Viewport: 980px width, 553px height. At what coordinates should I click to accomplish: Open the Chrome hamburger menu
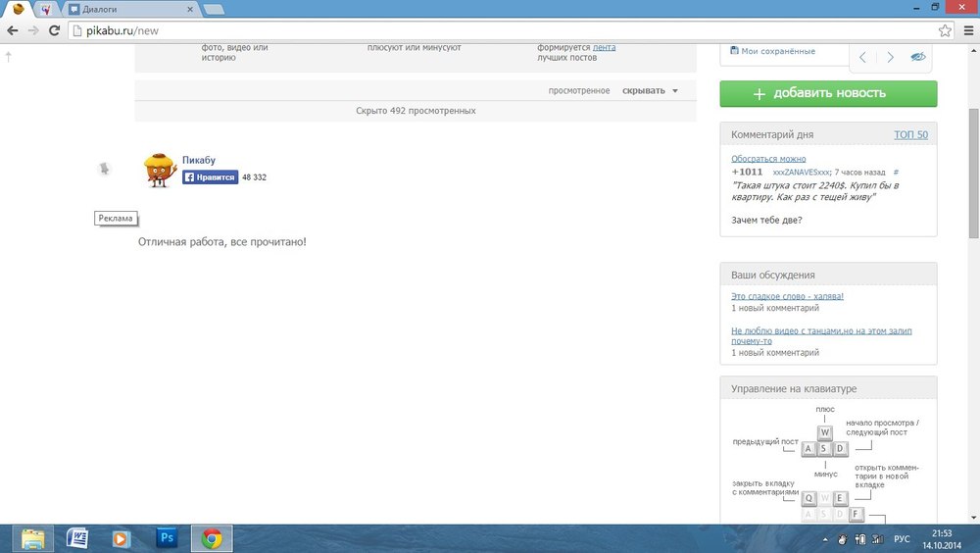coord(967,30)
